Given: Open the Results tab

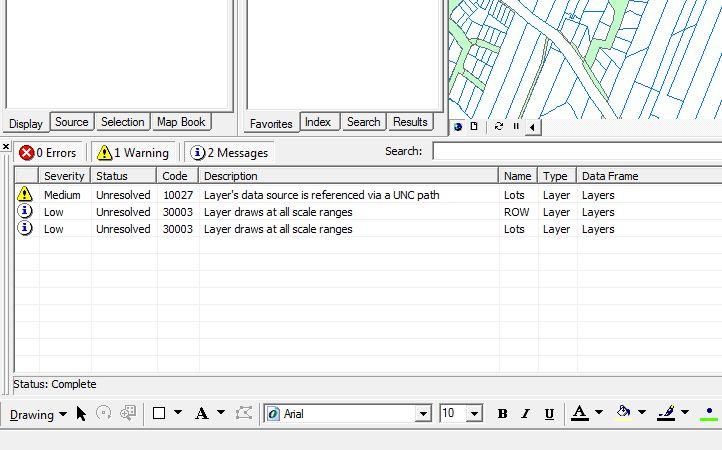Looking at the screenshot, I should coord(410,122).
